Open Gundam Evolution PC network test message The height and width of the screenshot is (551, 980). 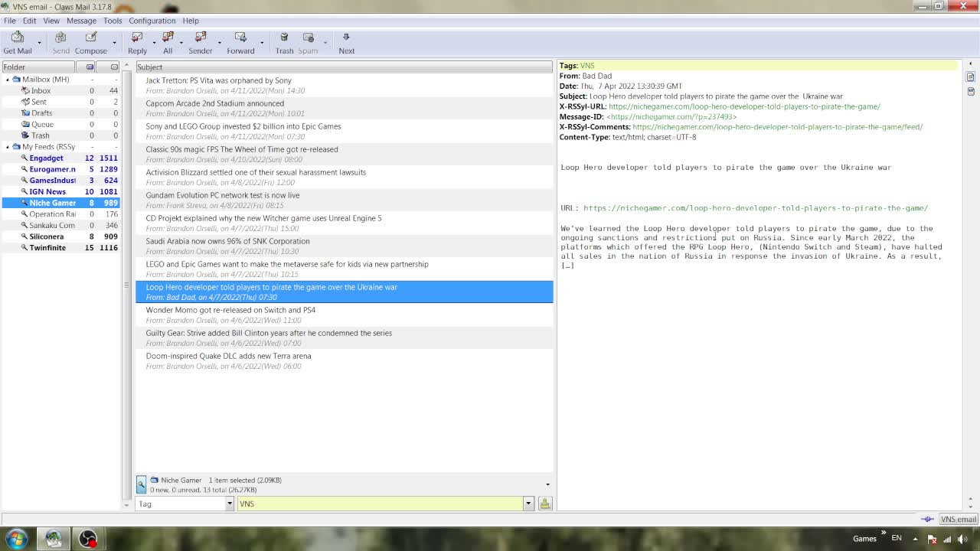coord(344,200)
